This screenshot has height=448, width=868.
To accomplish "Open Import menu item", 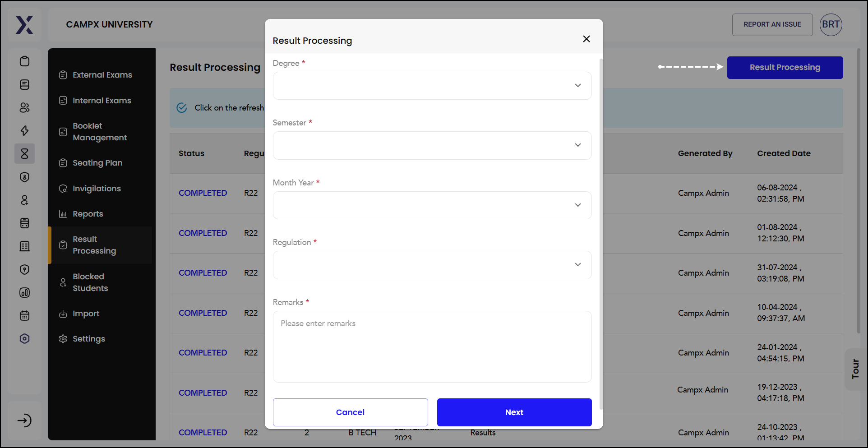I will pos(102,314).
